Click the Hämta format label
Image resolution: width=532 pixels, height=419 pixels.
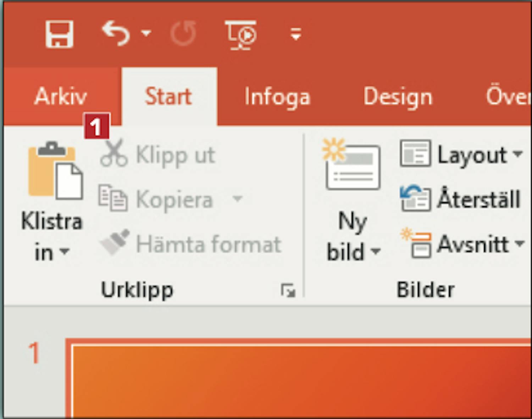pos(209,244)
